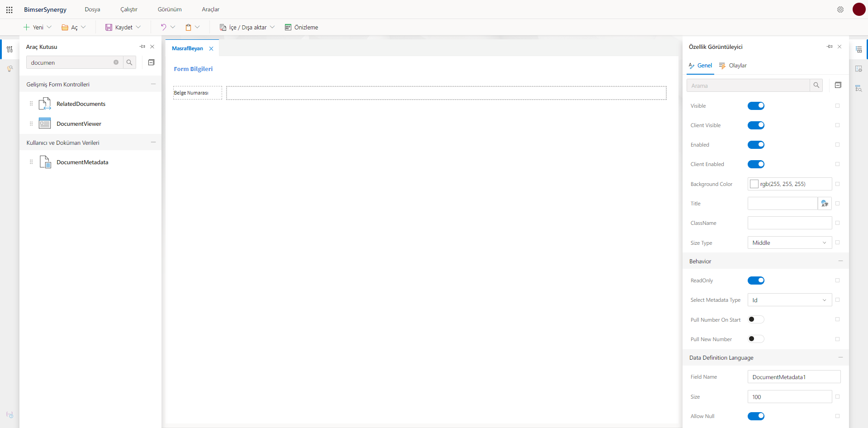Click the Size value input

pos(789,397)
